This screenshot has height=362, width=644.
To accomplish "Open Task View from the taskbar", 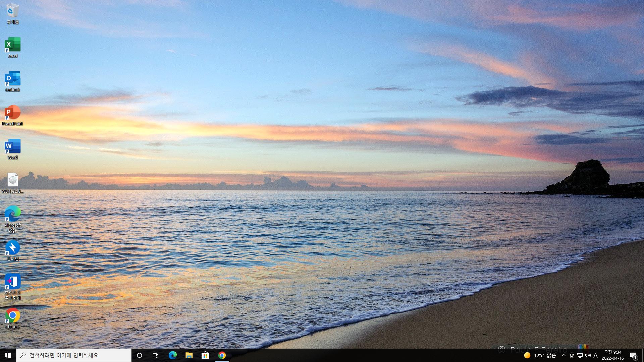I will (156, 355).
